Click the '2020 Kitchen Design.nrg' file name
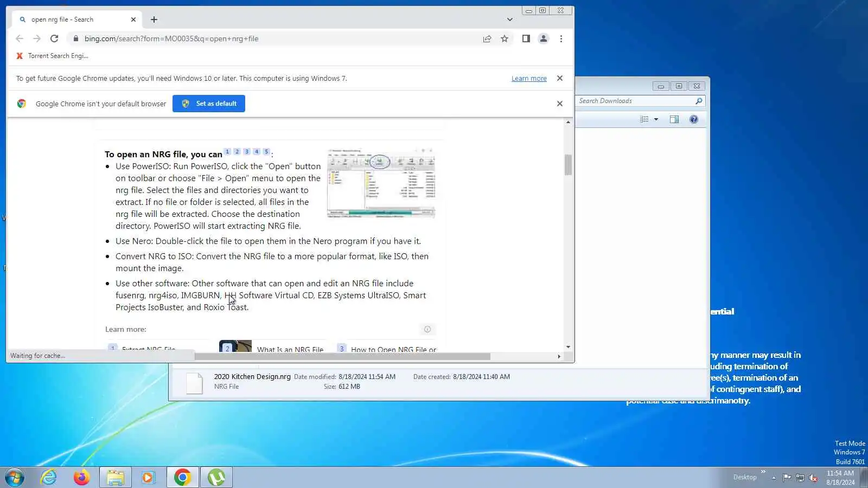Viewport: 868px width, 488px height. coord(252,376)
